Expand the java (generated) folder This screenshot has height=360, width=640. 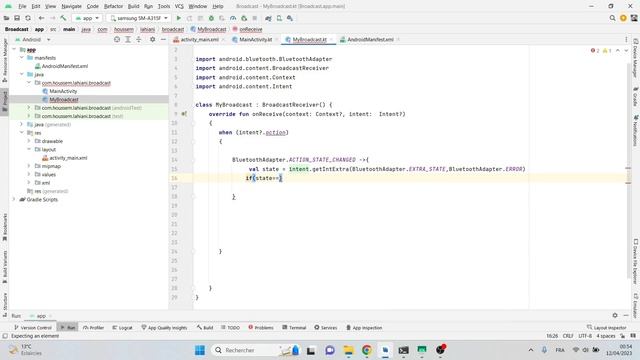(x=22, y=124)
